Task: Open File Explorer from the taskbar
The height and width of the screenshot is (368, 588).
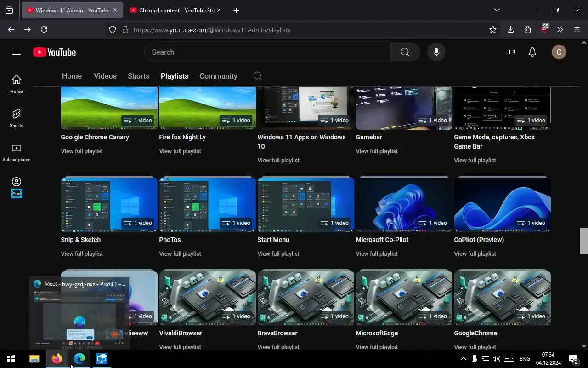Action: [x=34, y=359]
